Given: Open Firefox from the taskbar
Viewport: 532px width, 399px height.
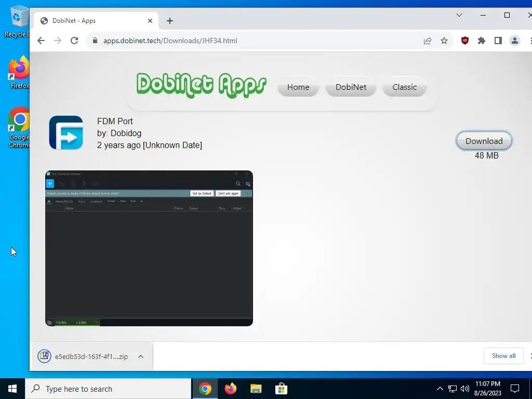Looking at the screenshot, I should (231, 389).
